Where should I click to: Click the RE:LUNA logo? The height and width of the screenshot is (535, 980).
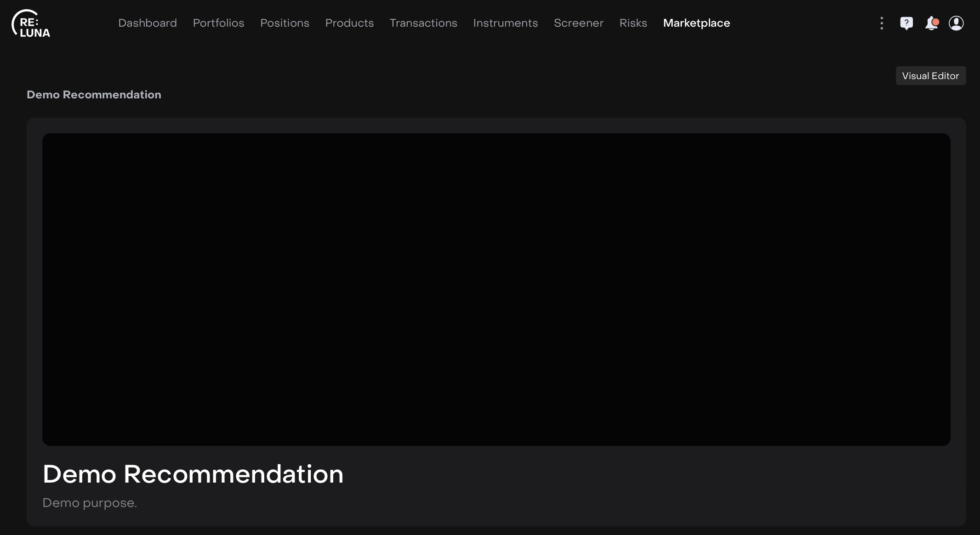31,23
